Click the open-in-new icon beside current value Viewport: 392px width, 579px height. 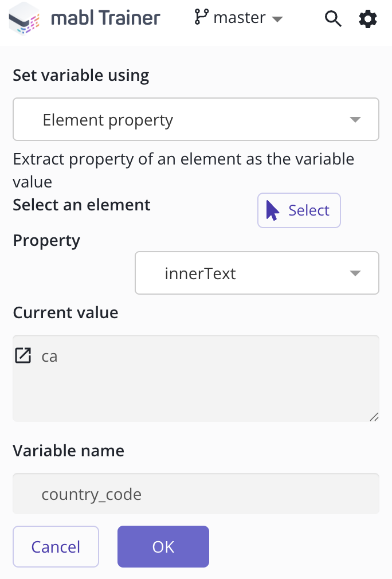click(23, 355)
